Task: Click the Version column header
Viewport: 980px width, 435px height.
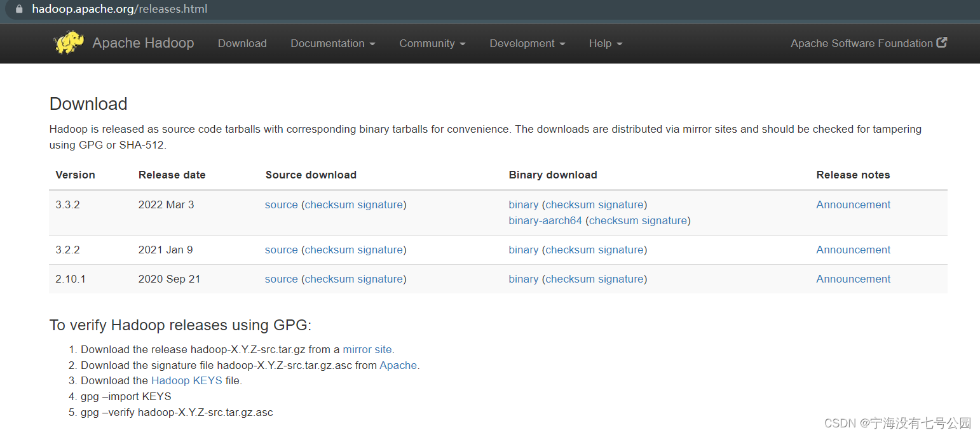Action: [75, 175]
